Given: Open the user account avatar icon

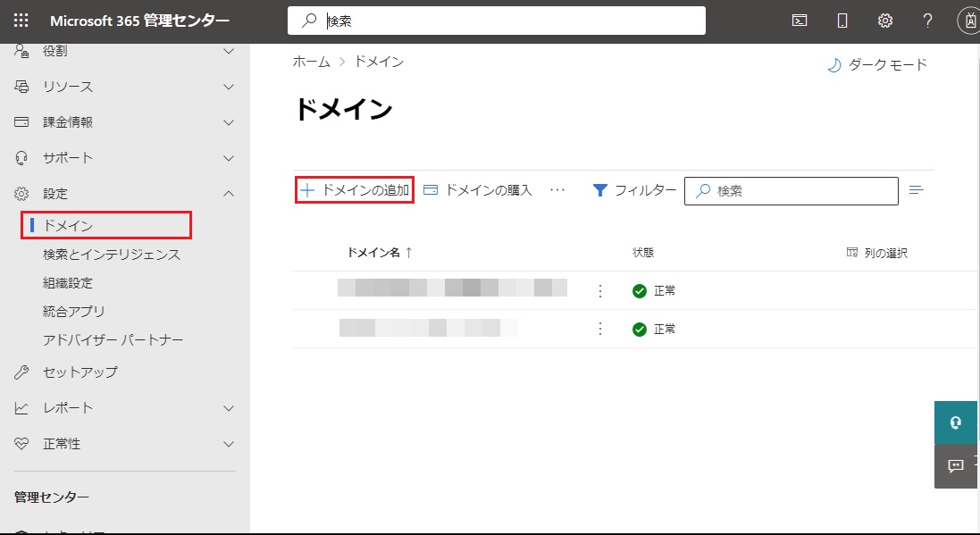Looking at the screenshot, I should pyautogui.click(x=969, y=21).
